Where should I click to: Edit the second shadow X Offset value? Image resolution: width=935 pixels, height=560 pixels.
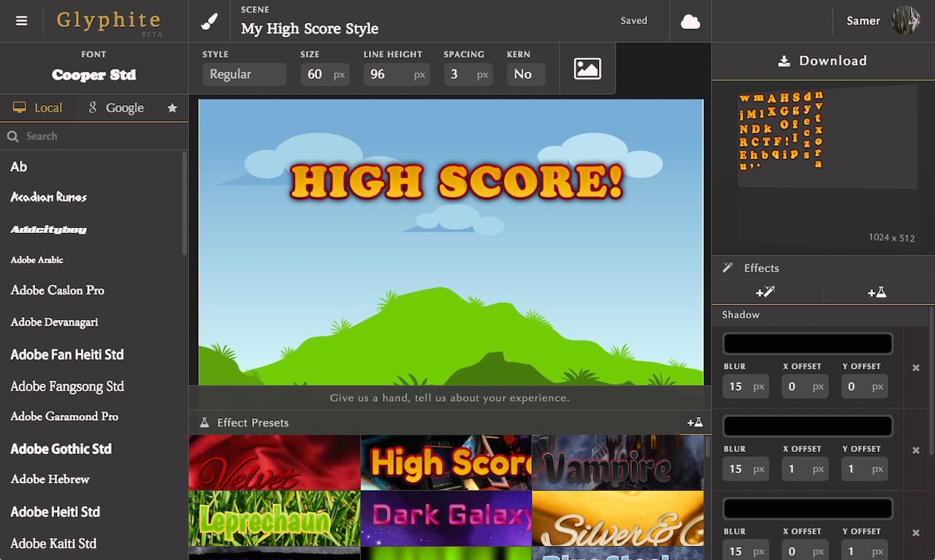click(x=804, y=469)
